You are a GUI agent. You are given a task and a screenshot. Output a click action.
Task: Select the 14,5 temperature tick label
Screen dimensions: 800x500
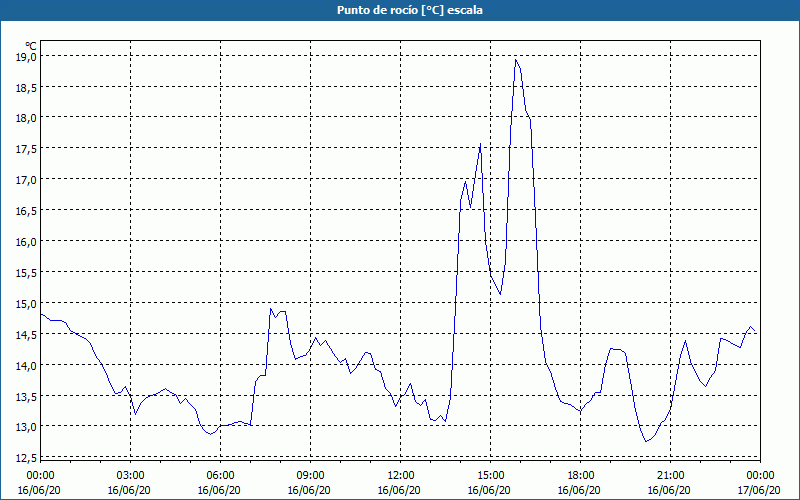tap(27, 335)
